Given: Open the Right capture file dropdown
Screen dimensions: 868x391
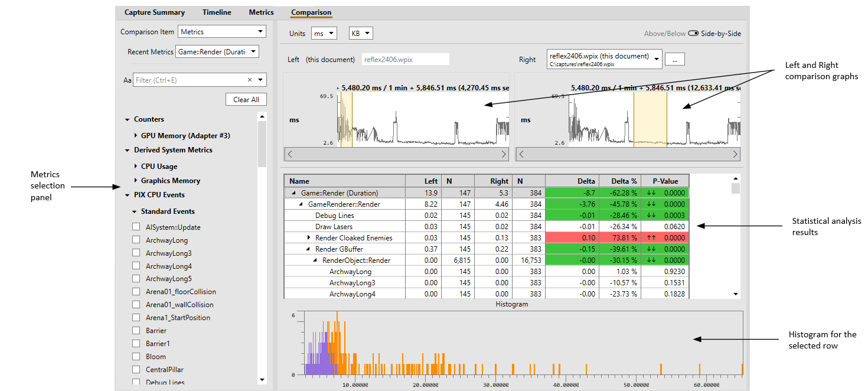Looking at the screenshot, I should click(x=605, y=59).
